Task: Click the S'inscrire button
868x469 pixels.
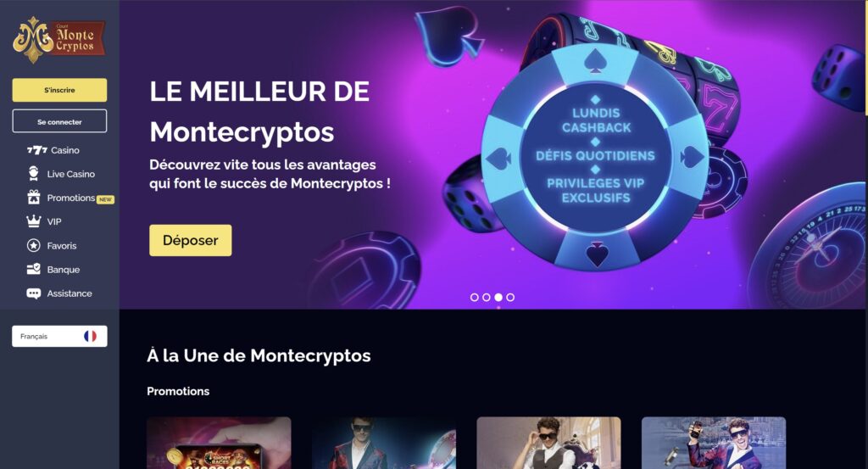Action: (59, 90)
